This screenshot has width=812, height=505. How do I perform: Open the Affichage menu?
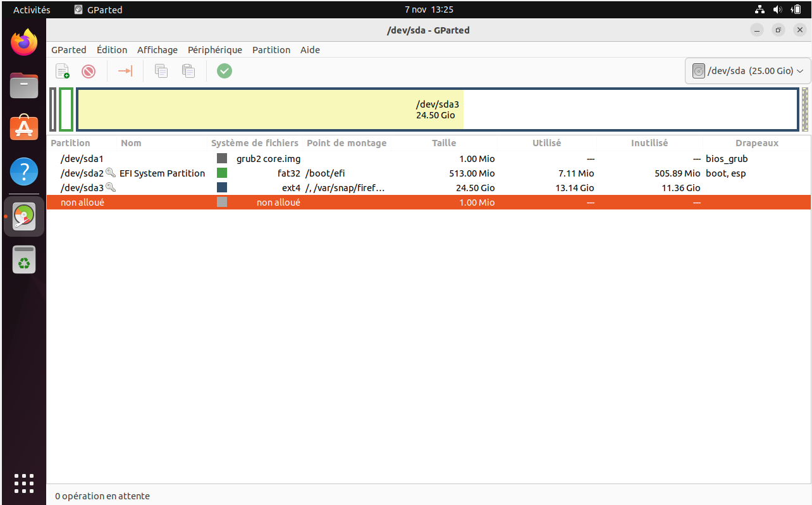click(157, 50)
